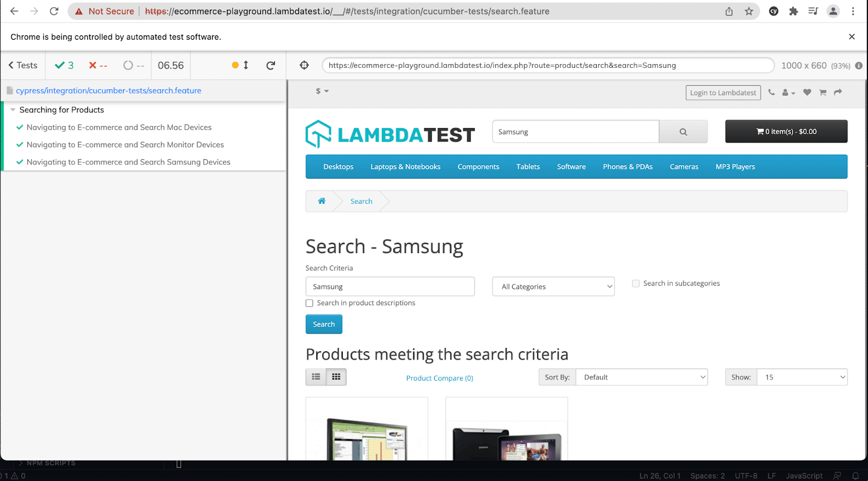Open Chrome media controls icon

click(813, 11)
